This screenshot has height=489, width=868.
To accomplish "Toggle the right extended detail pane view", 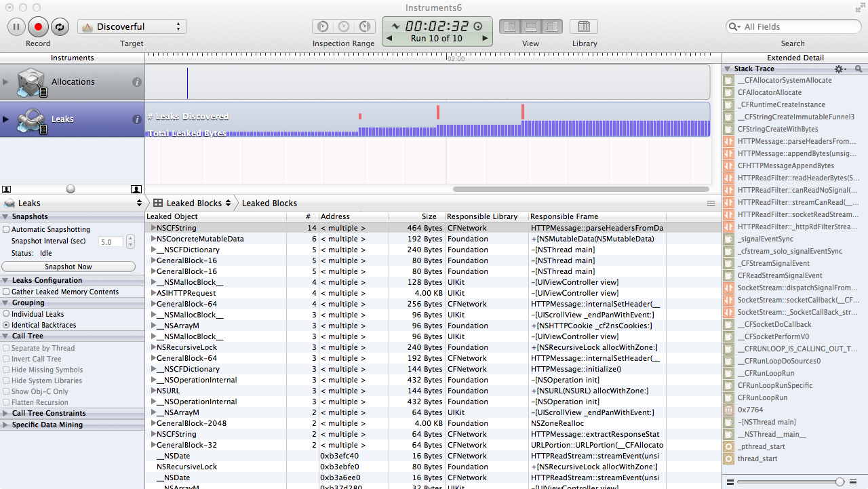I will (551, 26).
